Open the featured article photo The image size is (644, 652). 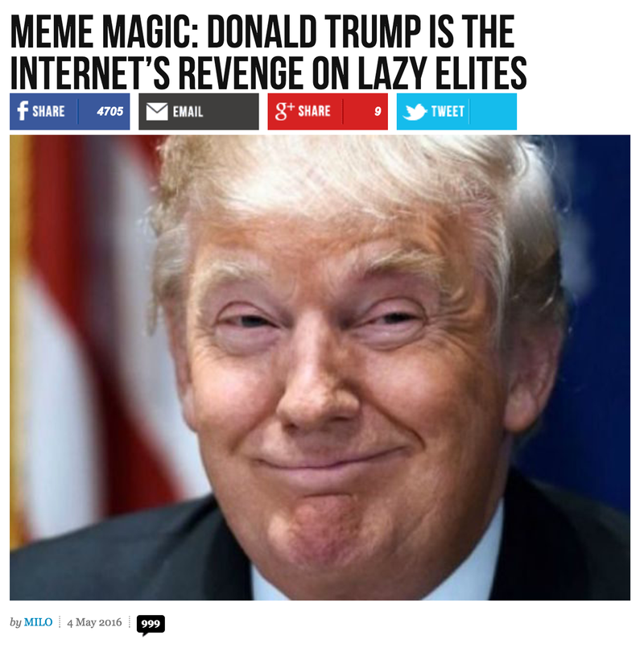pyautogui.click(x=320, y=367)
